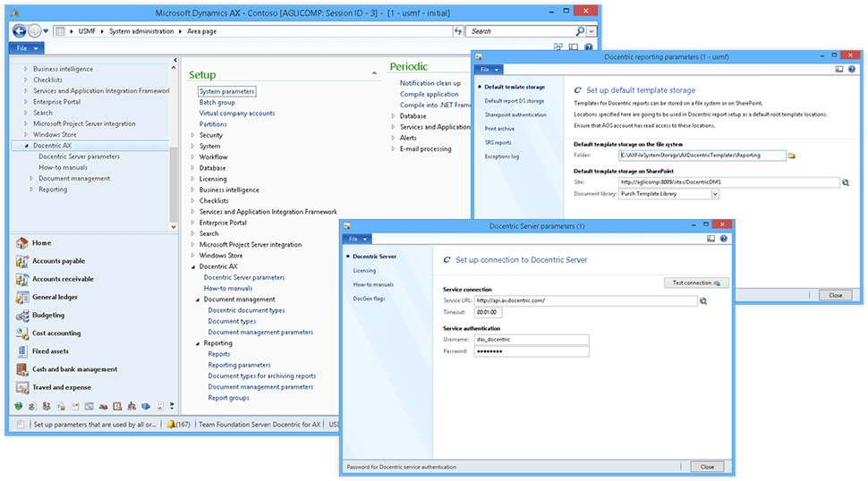Expand Business intelligence in navigation tree
Screen dimensions: 868x481
click(25, 69)
